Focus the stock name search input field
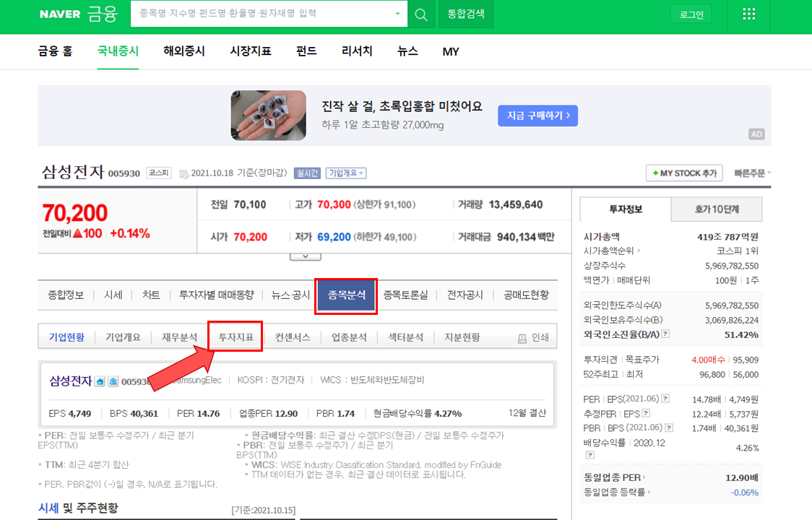812x520 pixels. click(x=262, y=14)
